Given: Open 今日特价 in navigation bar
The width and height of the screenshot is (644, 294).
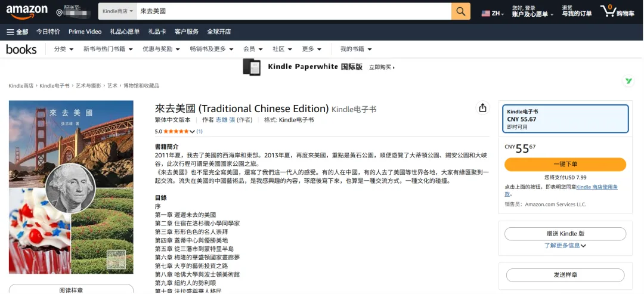Looking at the screenshot, I should click(x=48, y=32).
